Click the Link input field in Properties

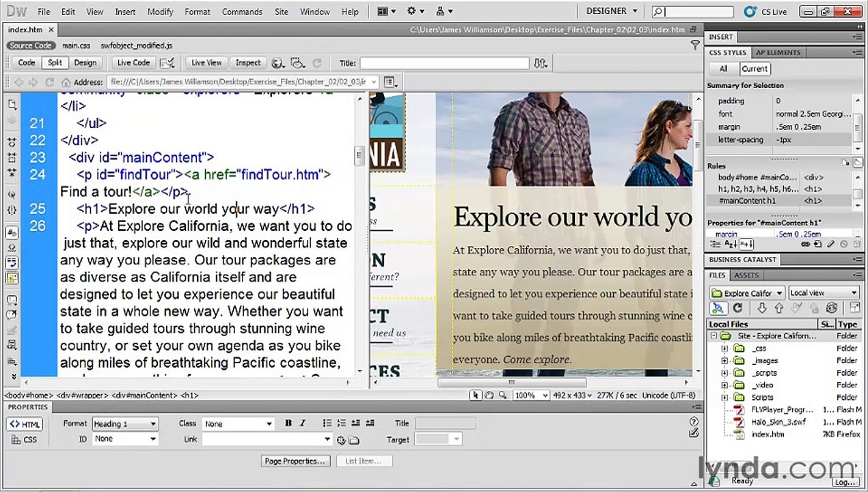point(267,439)
